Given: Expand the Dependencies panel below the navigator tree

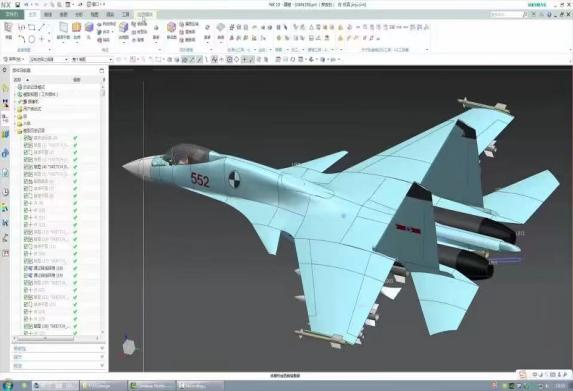Looking at the screenshot, I should [x=58, y=348].
